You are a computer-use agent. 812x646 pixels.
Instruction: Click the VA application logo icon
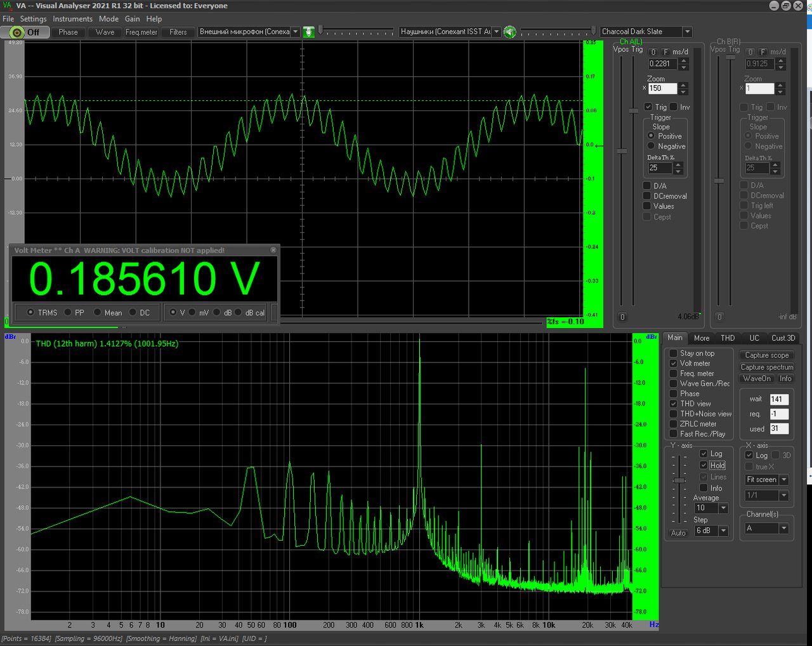tap(7, 6)
